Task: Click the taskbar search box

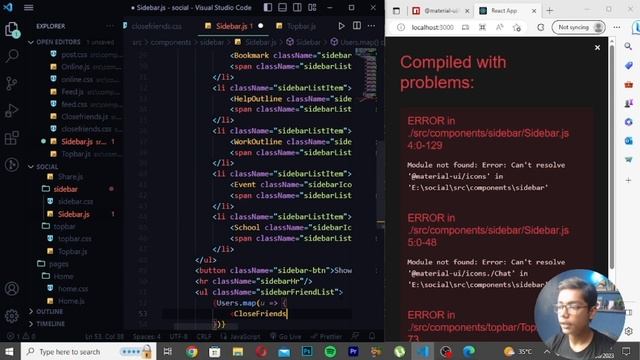Action: pyautogui.click(x=89, y=351)
